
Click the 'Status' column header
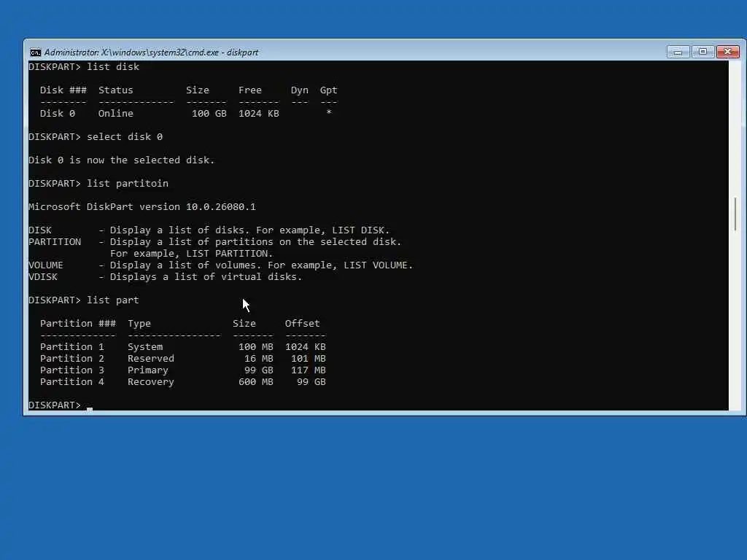[x=116, y=90]
